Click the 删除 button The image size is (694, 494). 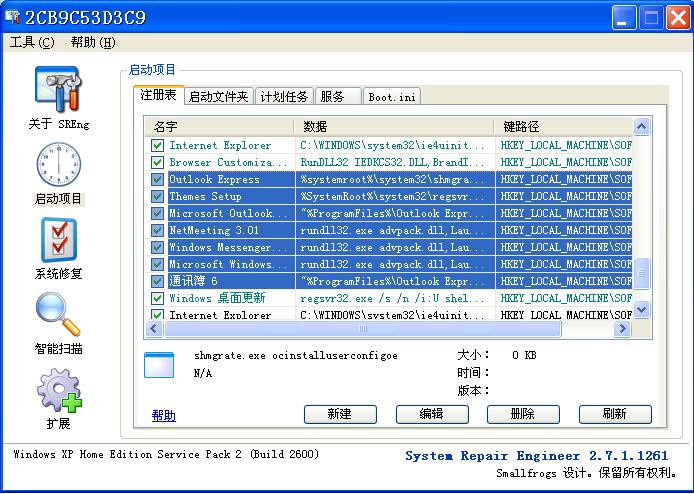point(523,414)
